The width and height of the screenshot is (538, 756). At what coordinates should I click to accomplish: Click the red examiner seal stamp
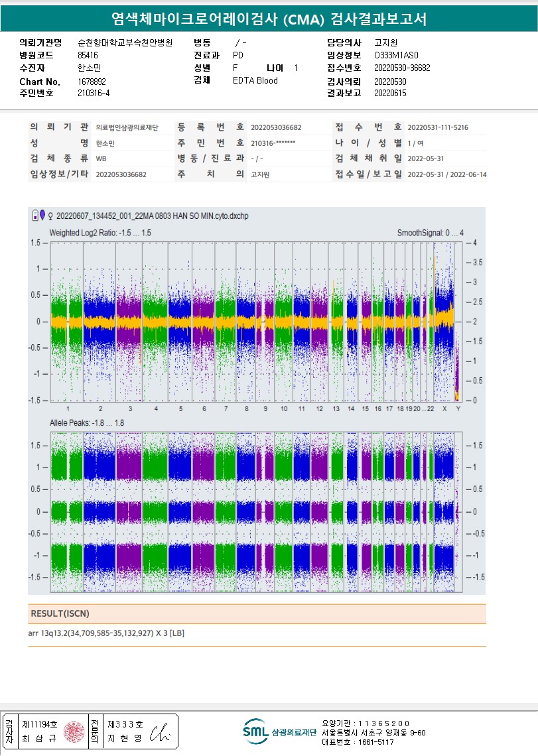point(74,732)
